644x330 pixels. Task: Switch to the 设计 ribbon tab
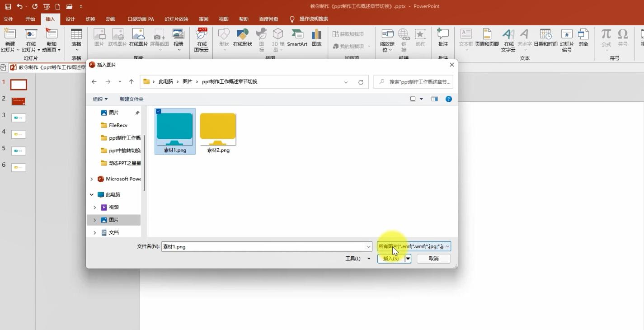point(70,19)
